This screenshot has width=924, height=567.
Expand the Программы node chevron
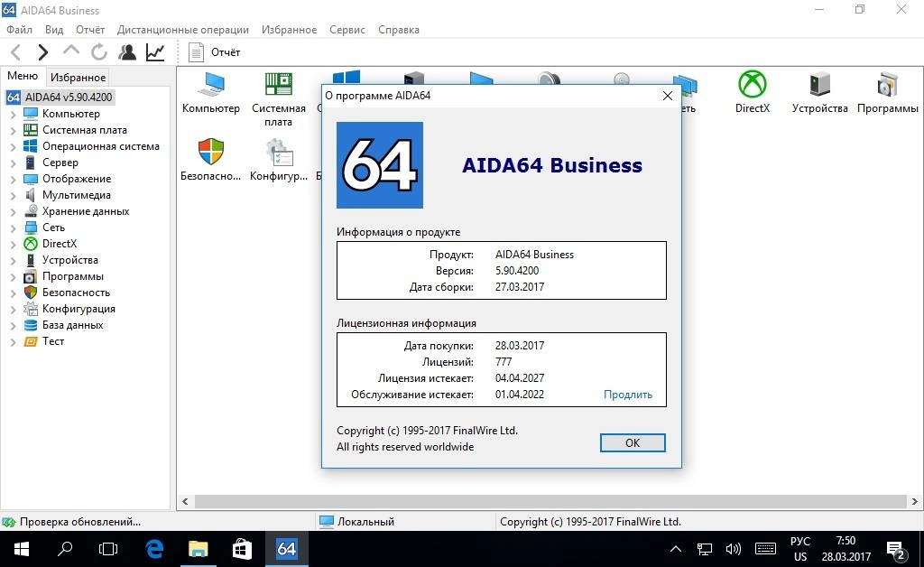pyautogui.click(x=13, y=276)
